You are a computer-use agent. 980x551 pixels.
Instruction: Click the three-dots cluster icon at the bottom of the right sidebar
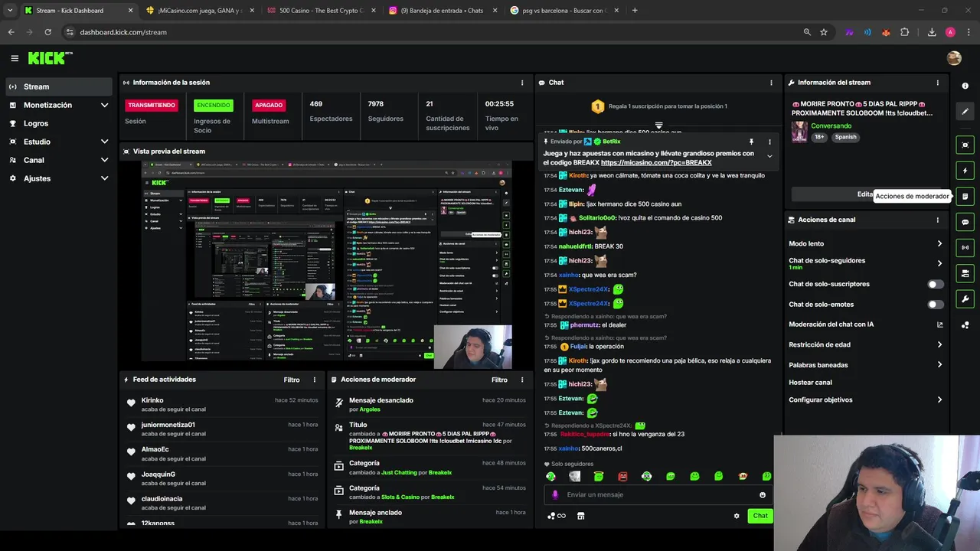[965, 324]
